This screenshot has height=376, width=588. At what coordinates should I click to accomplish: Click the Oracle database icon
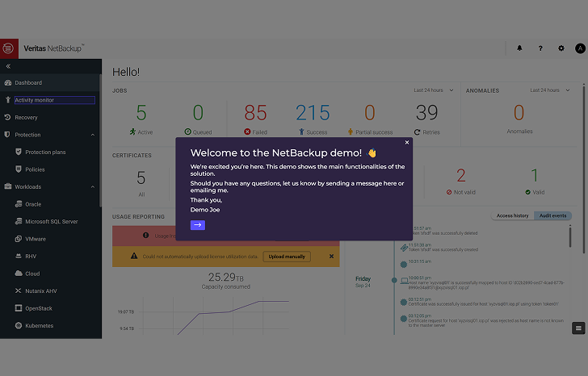(x=19, y=203)
